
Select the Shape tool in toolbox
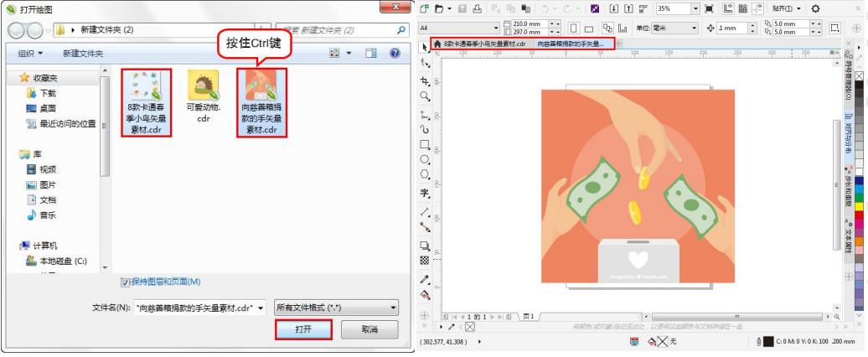(425, 63)
